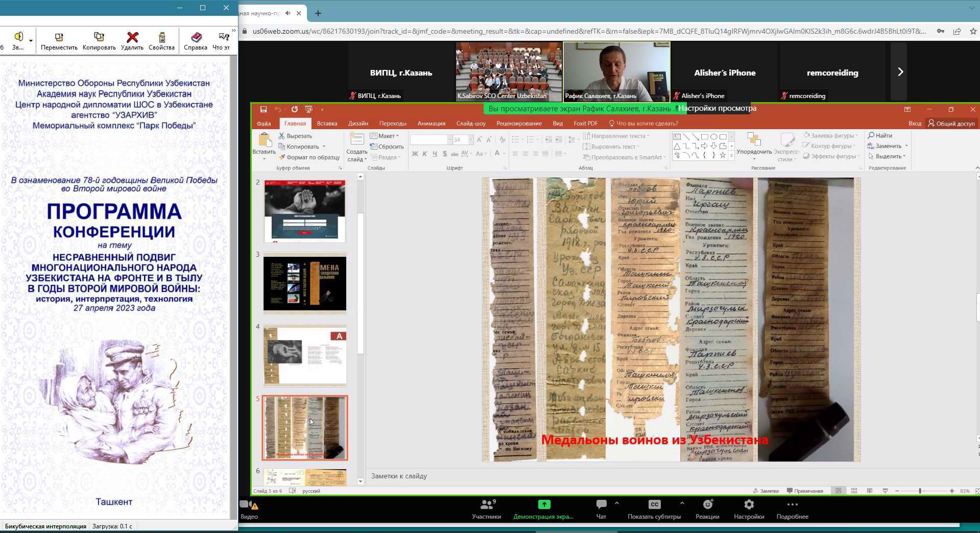The image size is (980, 533).
Task: Expand the chat options chevron
Action: tap(617, 503)
